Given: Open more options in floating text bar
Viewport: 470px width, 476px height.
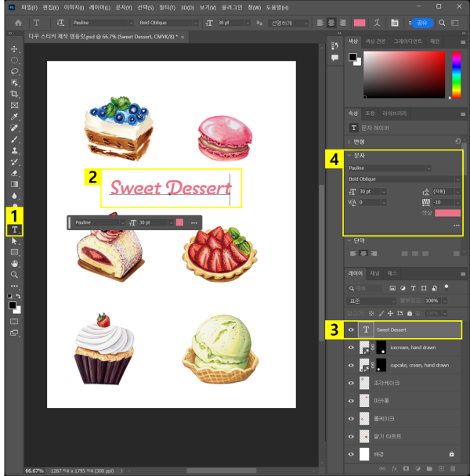Looking at the screenshot, I should pos(193,223).
